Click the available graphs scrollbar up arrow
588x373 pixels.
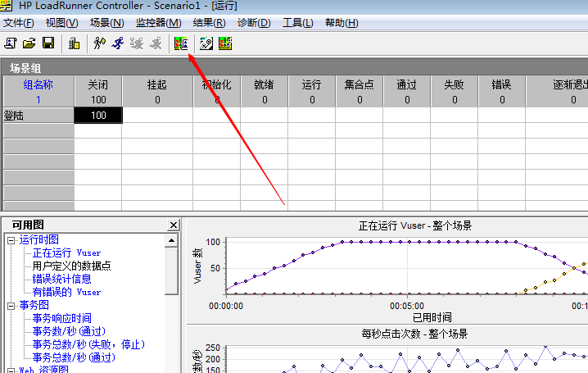(171, 240)
